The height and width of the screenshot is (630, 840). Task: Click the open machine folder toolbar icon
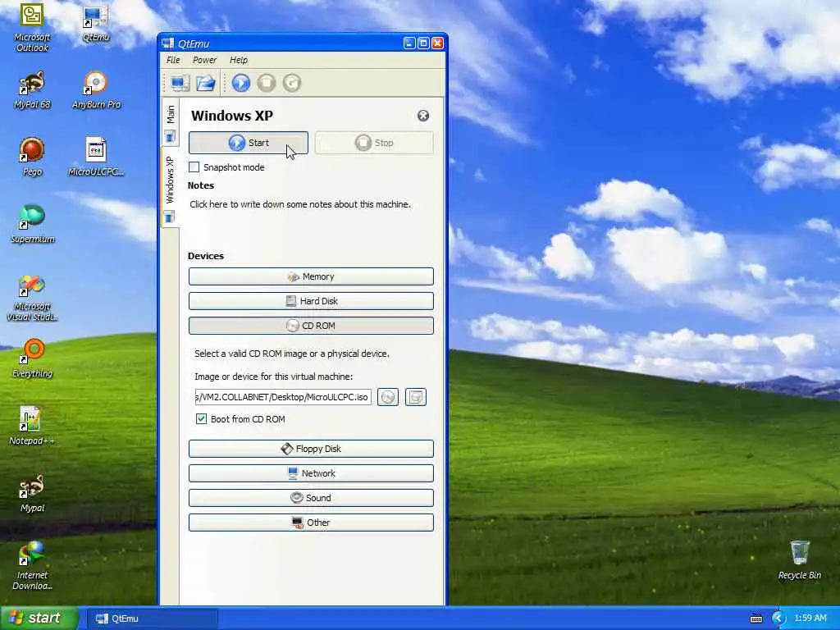click(205, 83)
